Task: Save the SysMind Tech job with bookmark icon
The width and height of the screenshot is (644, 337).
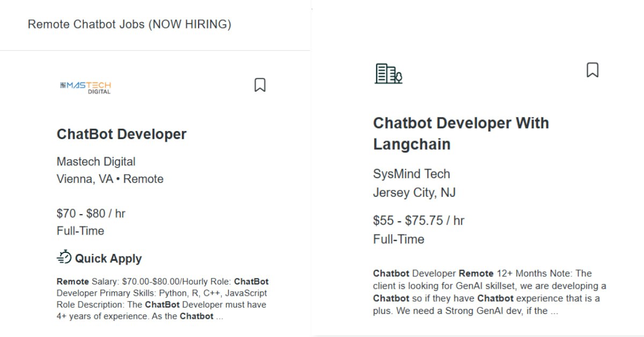Action: pyautogui.click(x=592, y=70)
